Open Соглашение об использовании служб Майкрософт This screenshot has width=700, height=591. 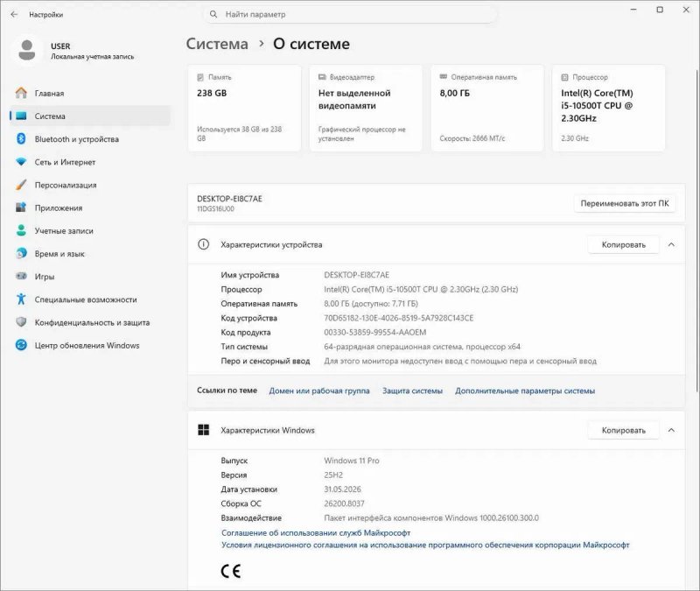(x=316, y=533)
